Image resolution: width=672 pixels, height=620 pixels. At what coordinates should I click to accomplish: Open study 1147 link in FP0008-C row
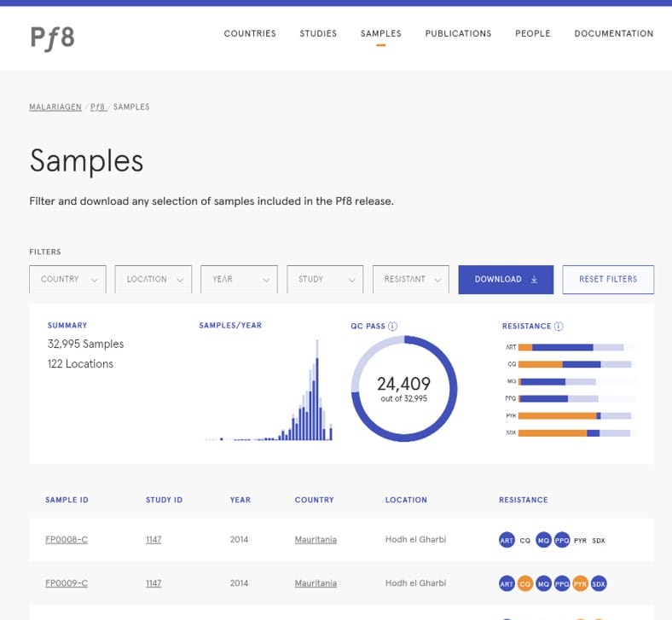coord(154,540)
